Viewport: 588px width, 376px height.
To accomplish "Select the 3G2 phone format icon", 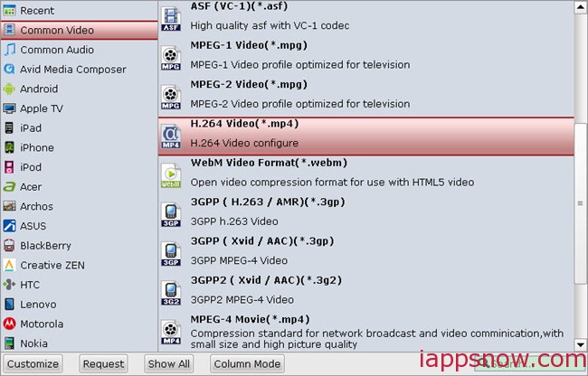I will pyautogui.click(x=171, y=293).
